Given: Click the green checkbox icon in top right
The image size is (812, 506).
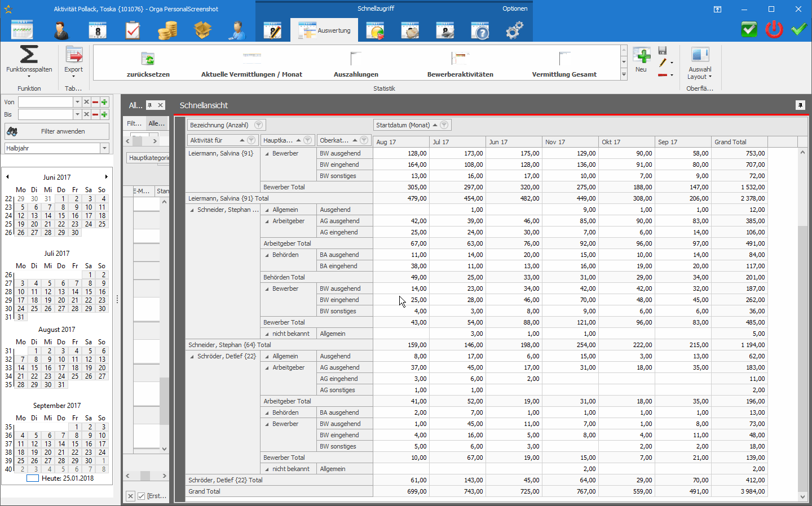Looking at the screenshot, I should point(749,29).
